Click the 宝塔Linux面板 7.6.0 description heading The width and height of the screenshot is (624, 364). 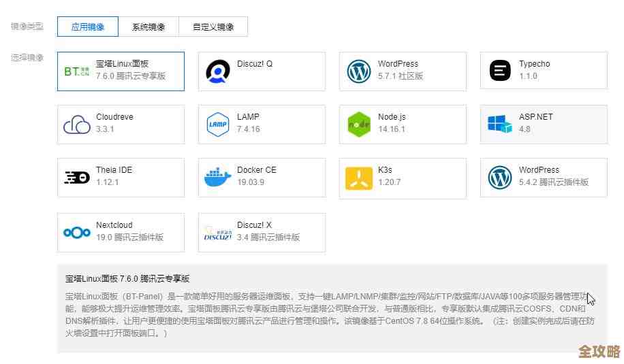tap(127, 278)
